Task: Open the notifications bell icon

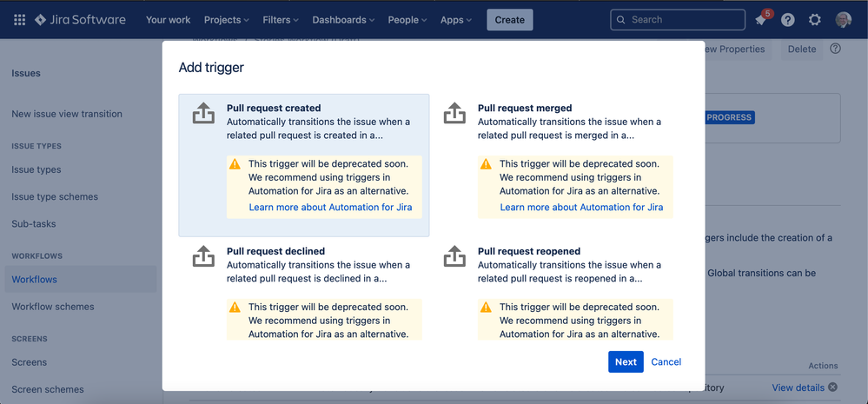Action: click(760, 20)
